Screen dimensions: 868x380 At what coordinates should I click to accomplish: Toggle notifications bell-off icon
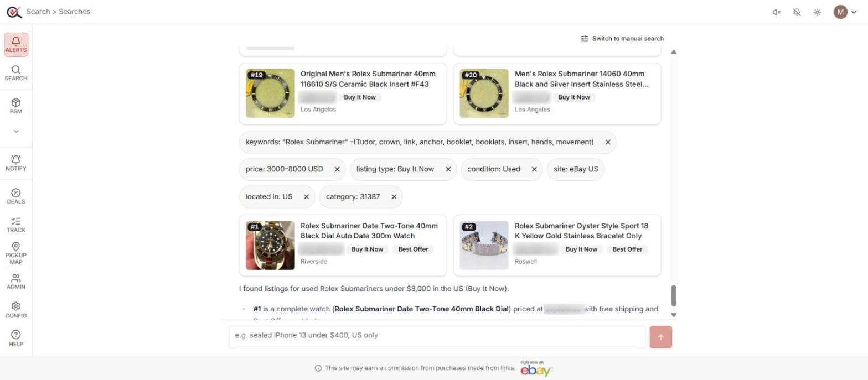(797, 12)
